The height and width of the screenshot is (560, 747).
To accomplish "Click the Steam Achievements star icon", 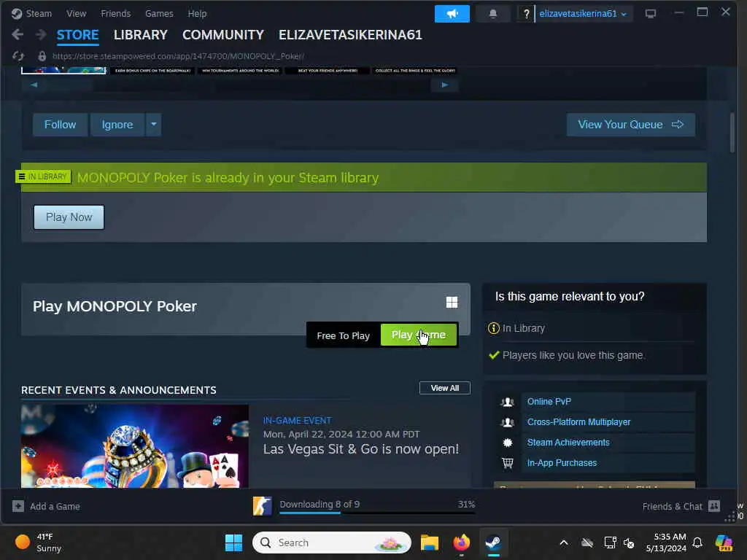I will 508,443.
